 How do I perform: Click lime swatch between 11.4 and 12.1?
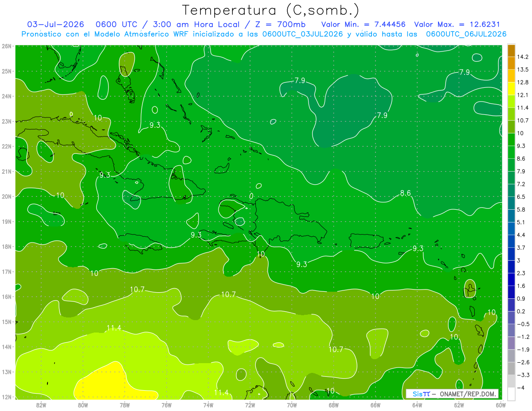511,101
